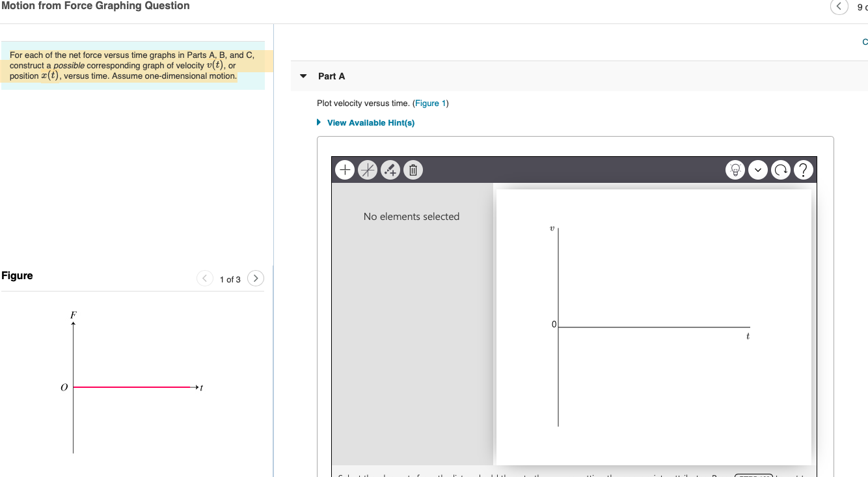
Task: Open Figure 1 link
Action: coord(430,103)
